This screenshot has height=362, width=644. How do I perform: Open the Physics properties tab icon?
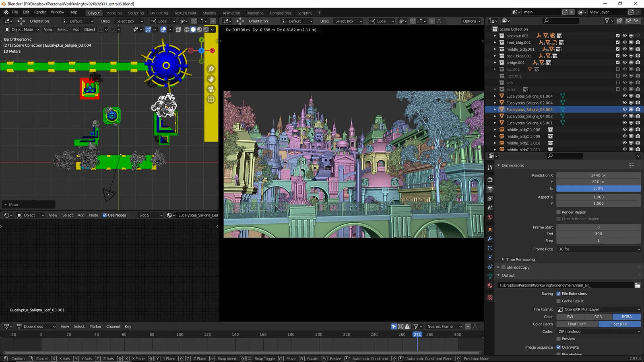490,257
